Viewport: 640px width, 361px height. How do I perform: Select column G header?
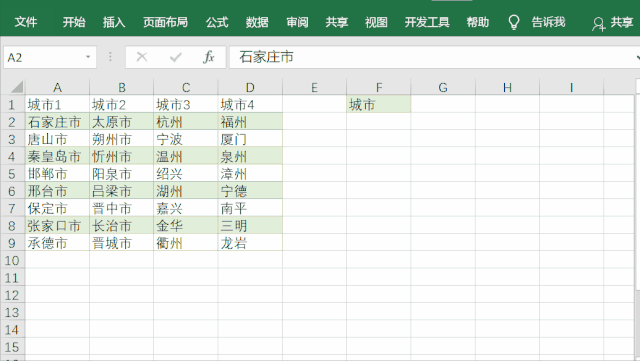click(x=443, y=87)
